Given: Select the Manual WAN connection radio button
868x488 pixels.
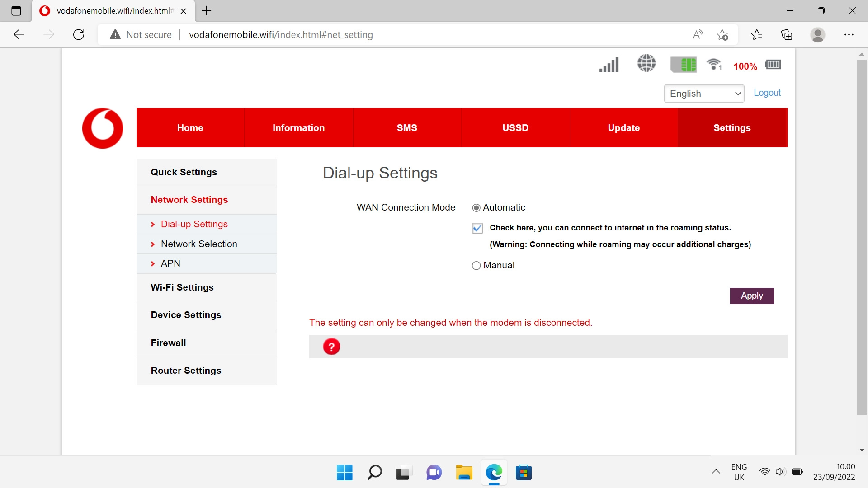Looking at the screenshot, I should click(x=476, y=266).
